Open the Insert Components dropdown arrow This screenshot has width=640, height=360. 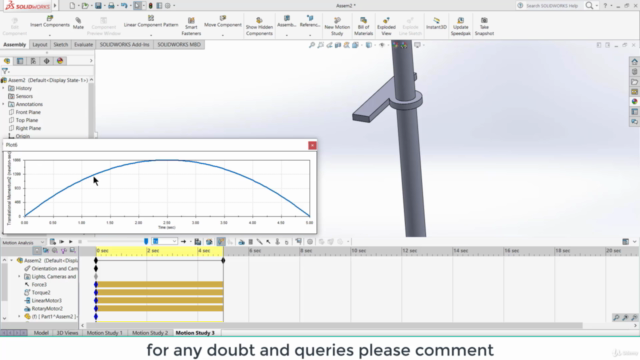coord(50,35)
